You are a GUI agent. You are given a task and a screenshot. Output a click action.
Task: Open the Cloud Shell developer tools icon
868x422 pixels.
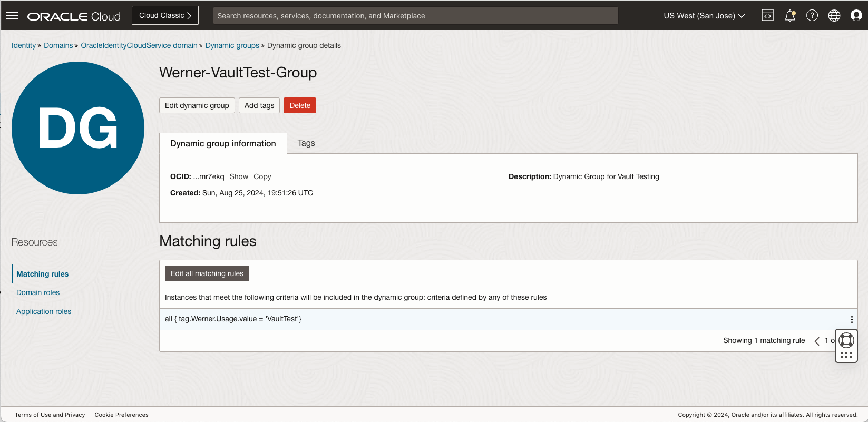[767, 15]
